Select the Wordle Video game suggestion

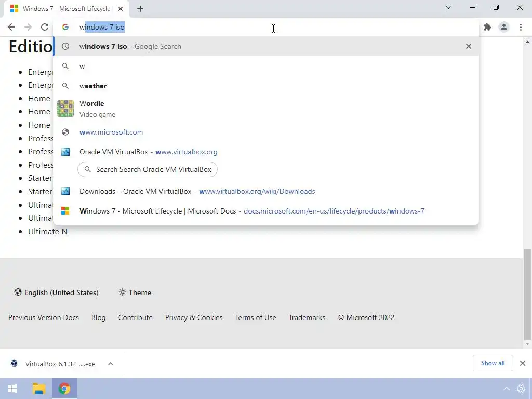[x=266, y=109]
